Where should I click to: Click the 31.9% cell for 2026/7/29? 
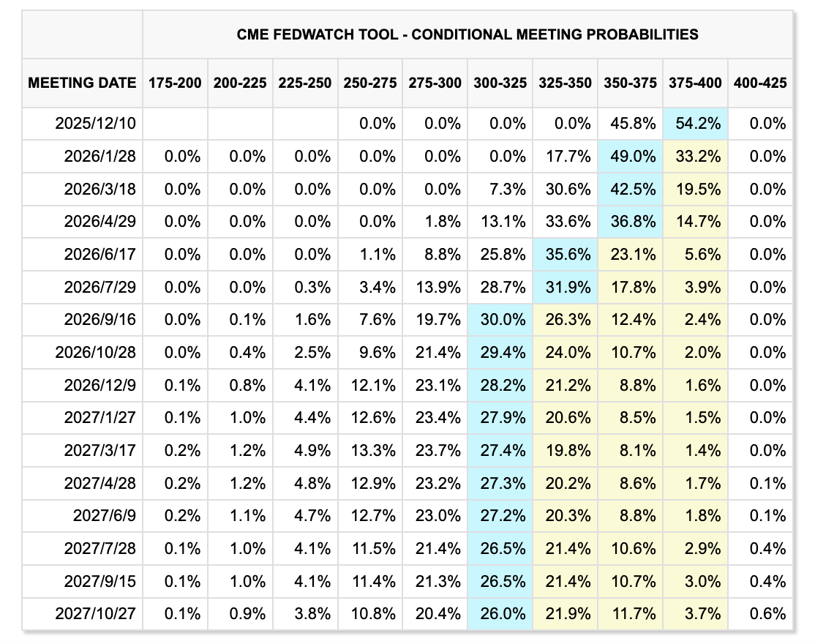tap(566, 287)
